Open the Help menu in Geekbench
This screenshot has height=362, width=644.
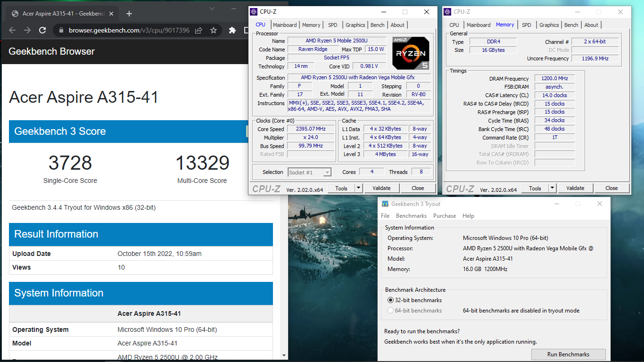tap(468, 216)
